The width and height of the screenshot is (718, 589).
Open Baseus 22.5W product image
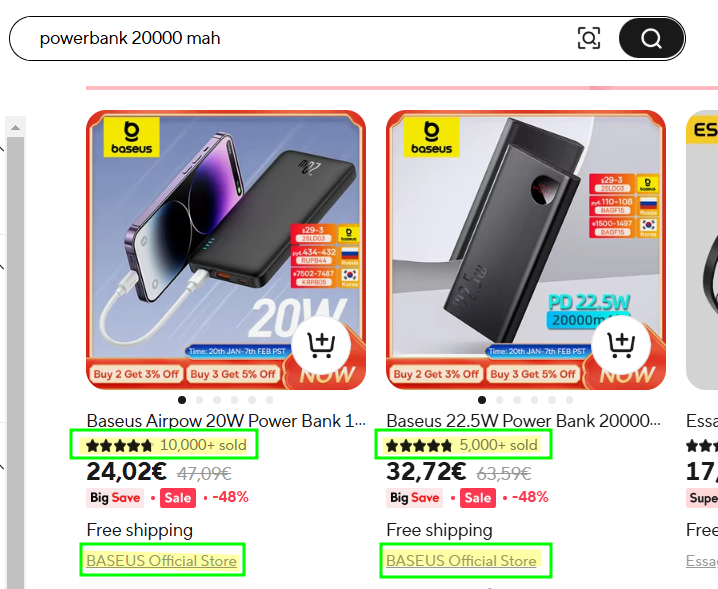526,250
